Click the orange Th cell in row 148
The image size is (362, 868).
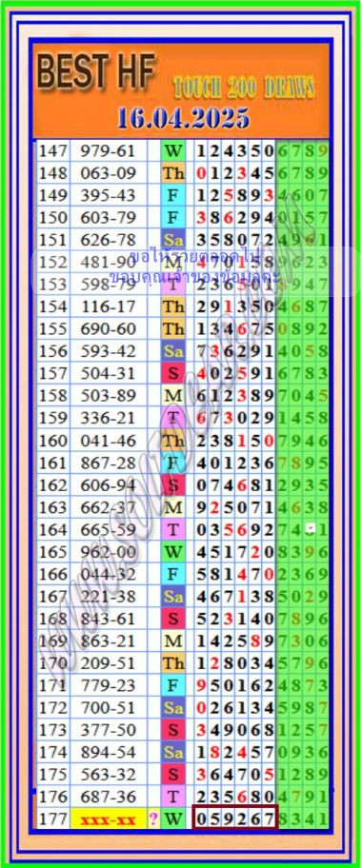point(173,173)
